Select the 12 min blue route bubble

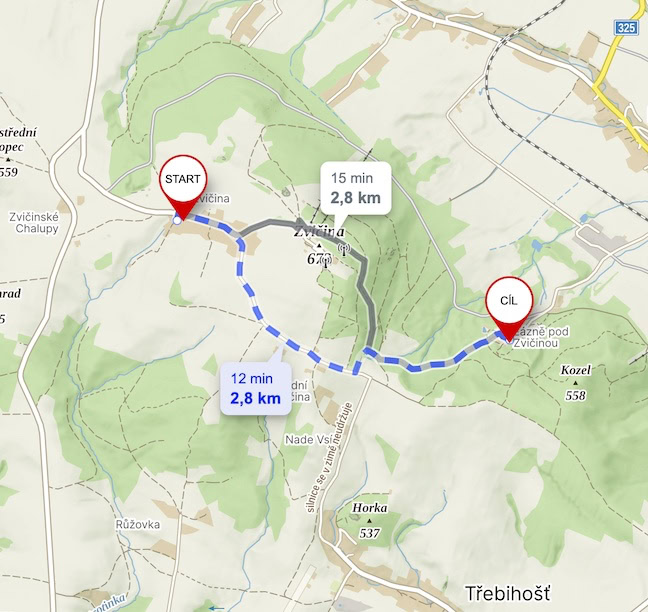(x=256, y=388)
